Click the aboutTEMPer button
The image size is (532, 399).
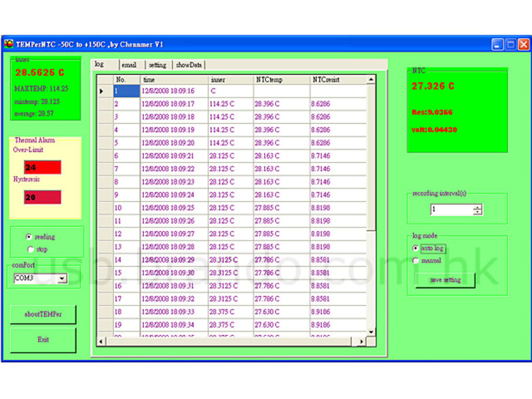tap(43, 314)
